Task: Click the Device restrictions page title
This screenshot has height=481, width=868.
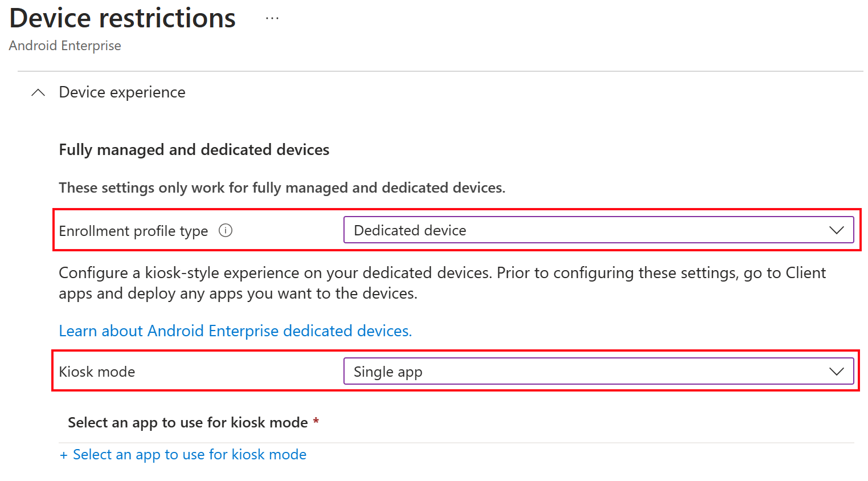Action: point(122,18)
